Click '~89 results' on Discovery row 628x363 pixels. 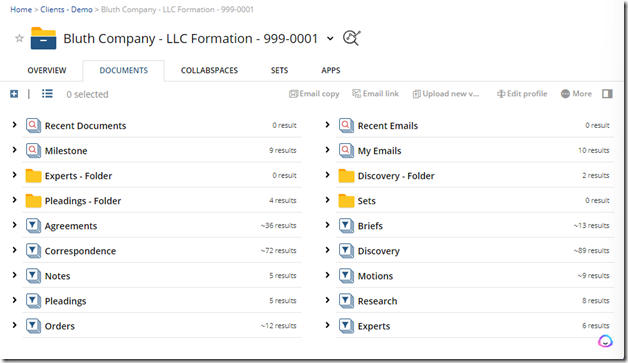pyautogui.click(x=591, y=251)
